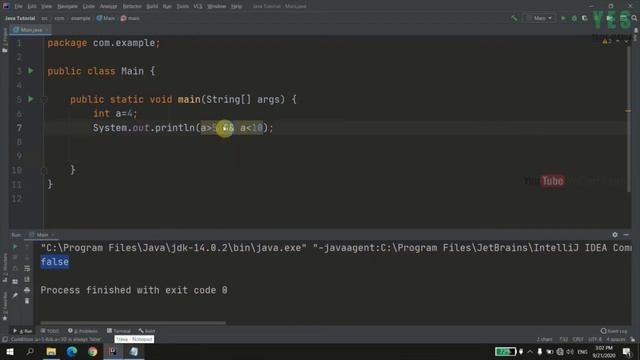Click the run gutter arrow beside main method
This screenshot has height=360, width=640.
[x=31, y=99]
